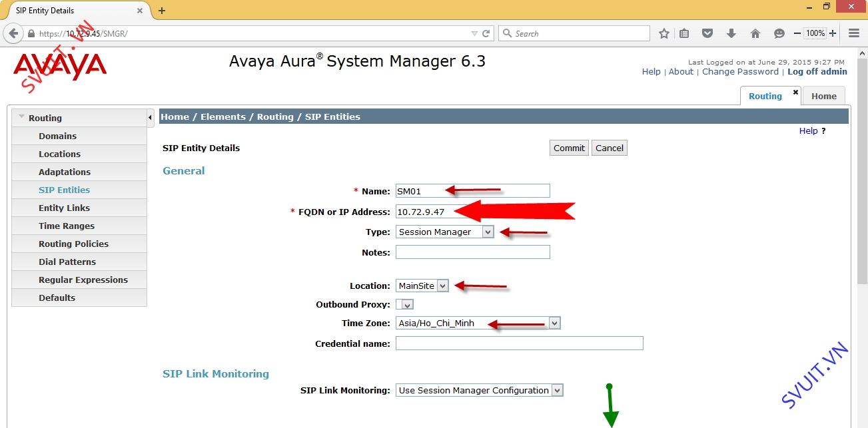Open the Firefox hamburger menu

(x=854, y=33)
